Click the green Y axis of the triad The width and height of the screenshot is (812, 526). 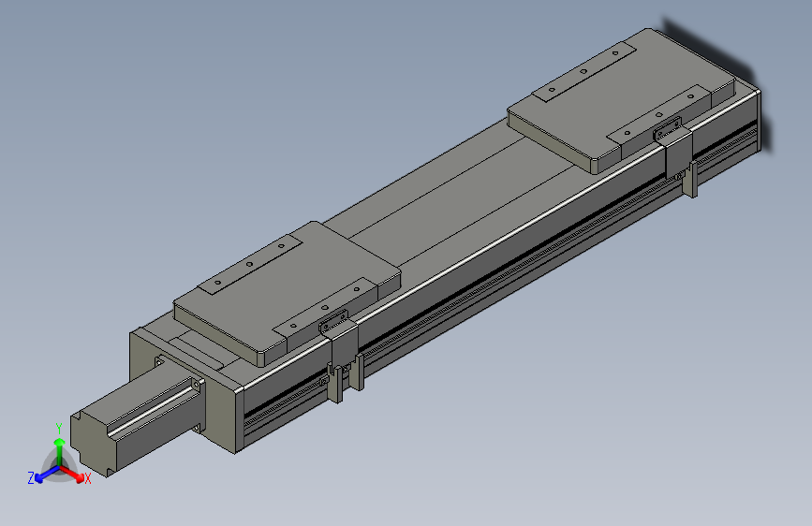pyautogui.click(x=59, y=451)
